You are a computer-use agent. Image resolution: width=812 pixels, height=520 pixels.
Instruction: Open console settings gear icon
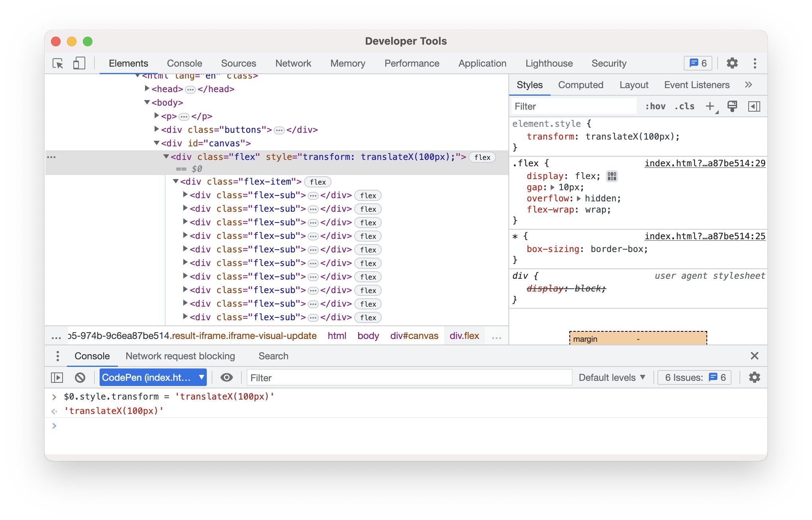pos(754,377)
